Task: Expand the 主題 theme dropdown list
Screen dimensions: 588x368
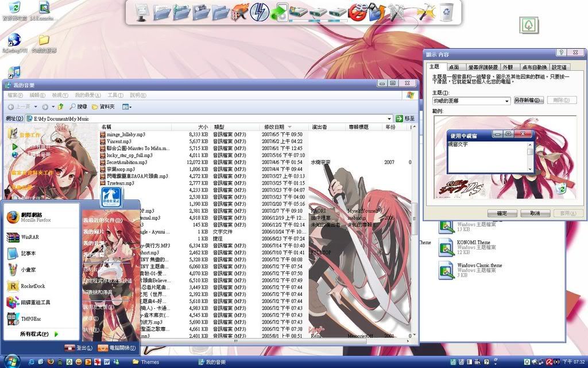Action: 507,101
